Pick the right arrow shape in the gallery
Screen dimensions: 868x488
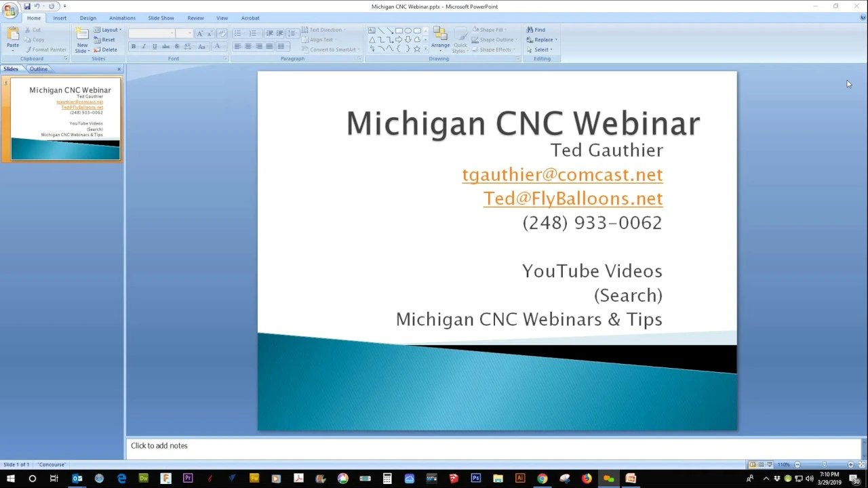[x=399, y=39]
